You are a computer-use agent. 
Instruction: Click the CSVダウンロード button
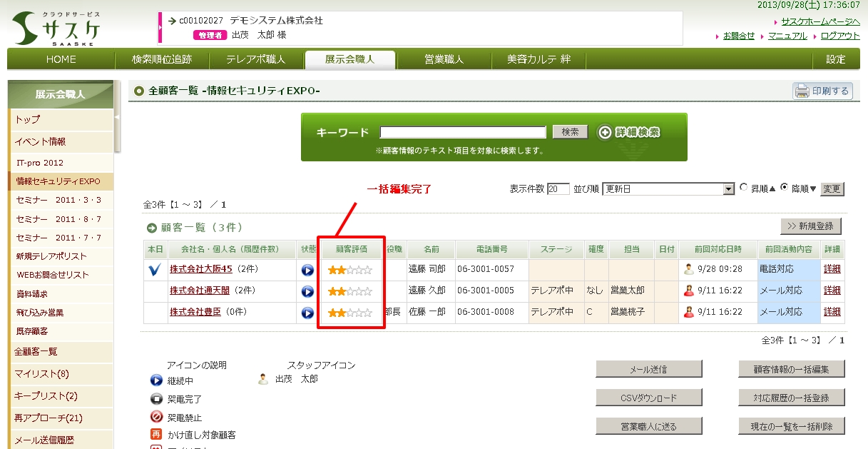pos(648,398)
